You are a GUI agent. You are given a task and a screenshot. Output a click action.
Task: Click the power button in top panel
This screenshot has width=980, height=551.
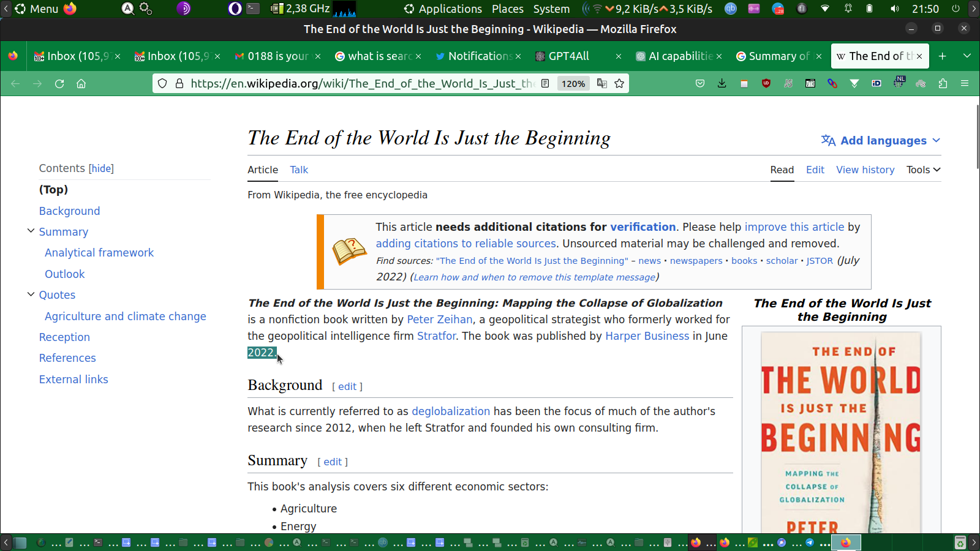tap(956, 9)
